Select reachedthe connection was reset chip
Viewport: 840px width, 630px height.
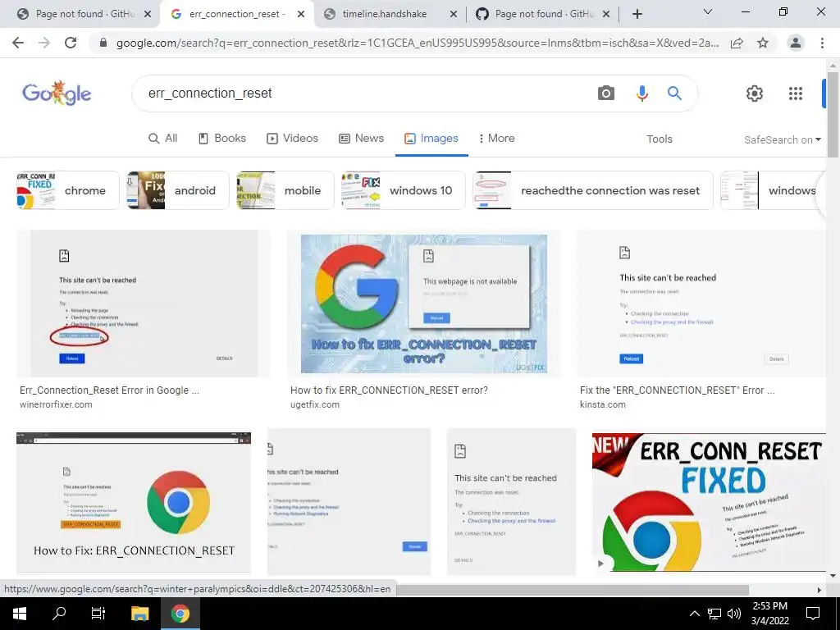click(593, 190)
